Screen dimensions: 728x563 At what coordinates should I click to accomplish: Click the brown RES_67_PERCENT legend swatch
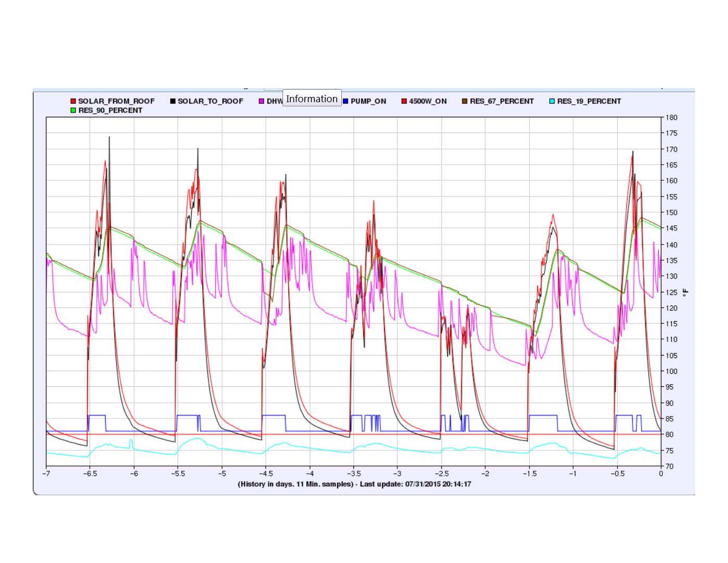click(x=464, y=101)
